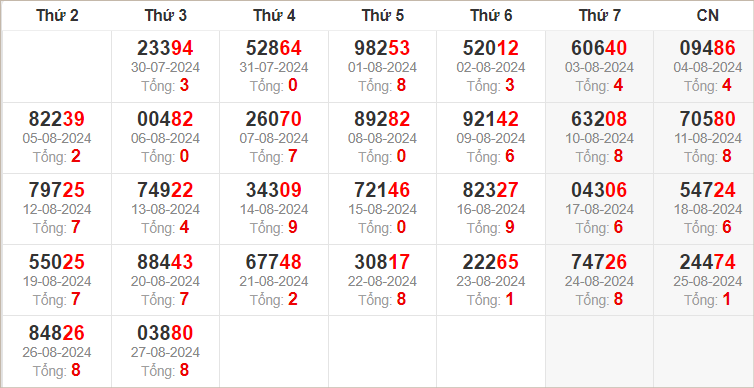Click result 60640 on Thứ 7
This screenshot has width=754, height=388.
[599, 48]
